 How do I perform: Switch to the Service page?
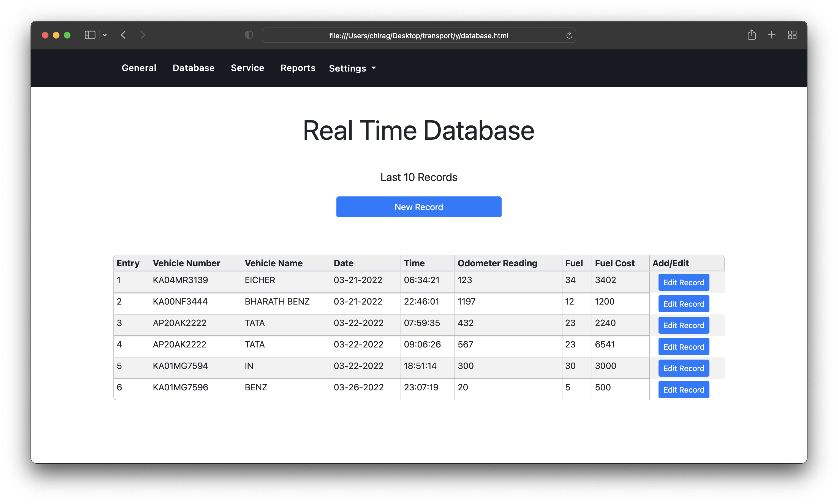(x=247, y=68)
